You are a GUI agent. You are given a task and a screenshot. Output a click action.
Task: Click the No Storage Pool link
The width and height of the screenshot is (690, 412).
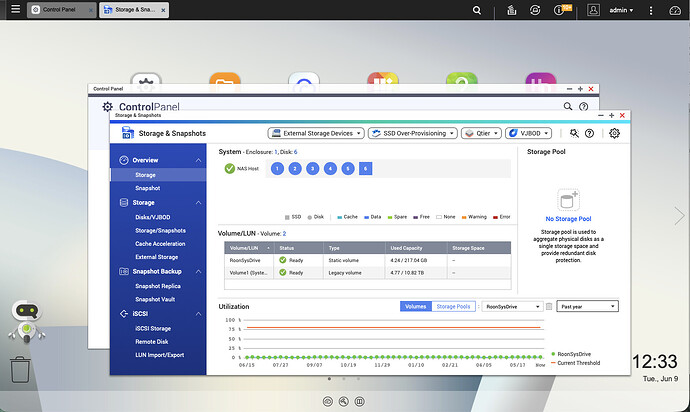(x=568, y=219)
